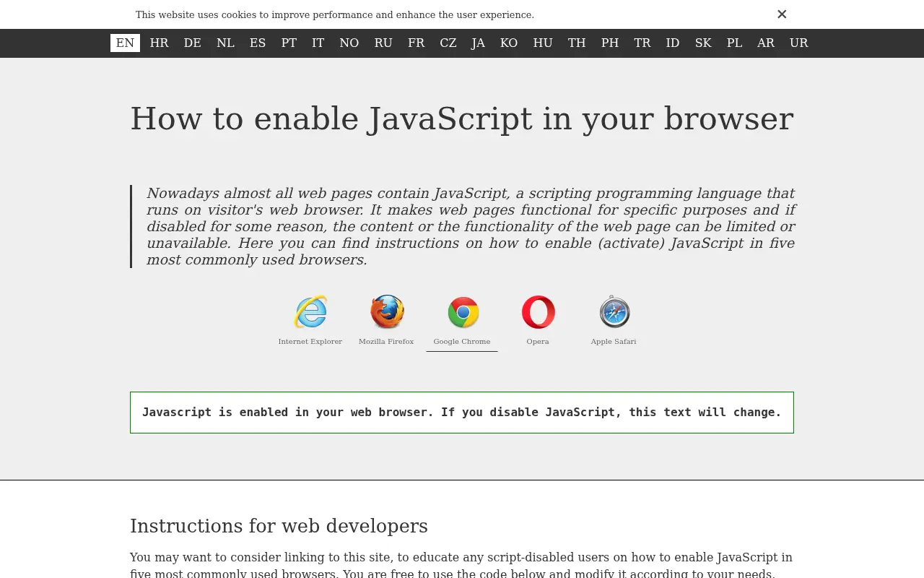
Task: Change language to HU
Action: coord(543,43)
